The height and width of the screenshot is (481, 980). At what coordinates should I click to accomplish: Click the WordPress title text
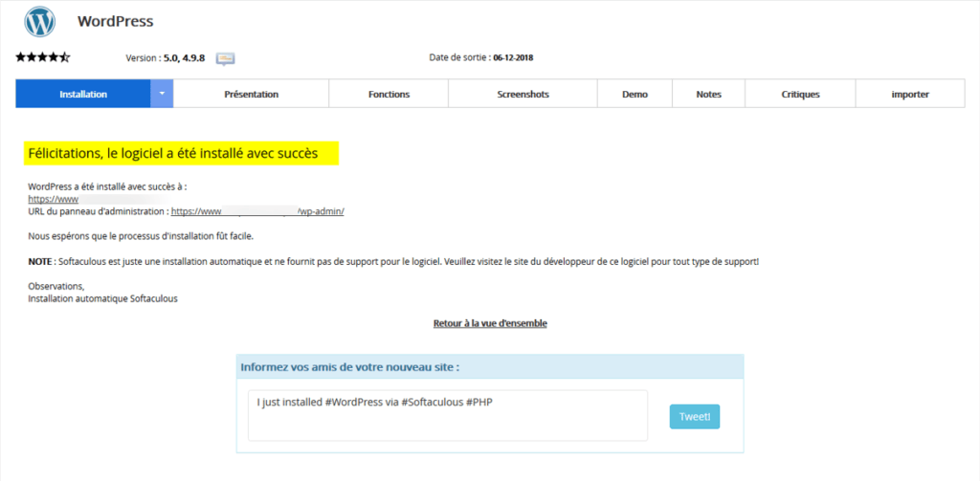pyautogui.click(x=116, y=21)
